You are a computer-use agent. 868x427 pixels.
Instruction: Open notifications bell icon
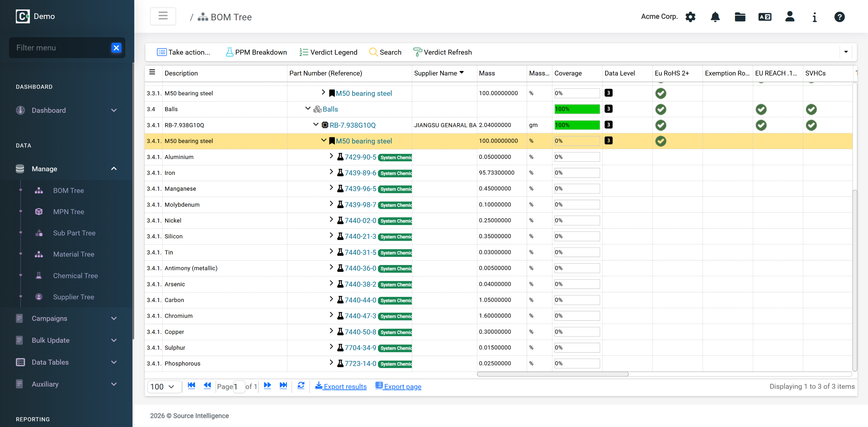715,17
